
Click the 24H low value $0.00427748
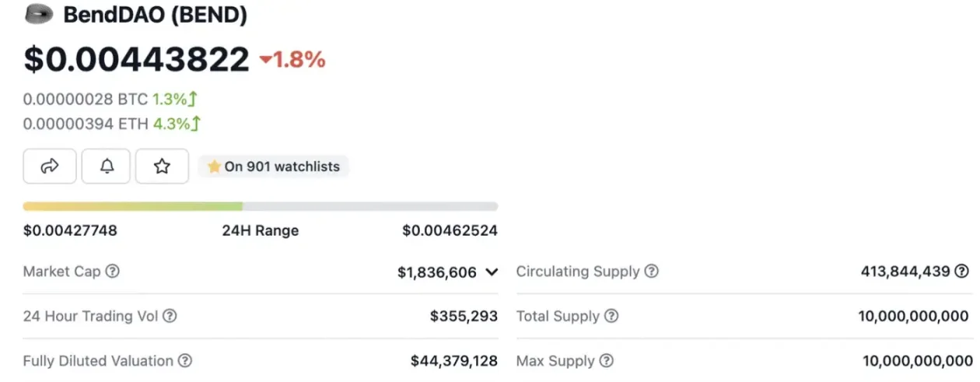pyautogui.click(x=70, y=230)
